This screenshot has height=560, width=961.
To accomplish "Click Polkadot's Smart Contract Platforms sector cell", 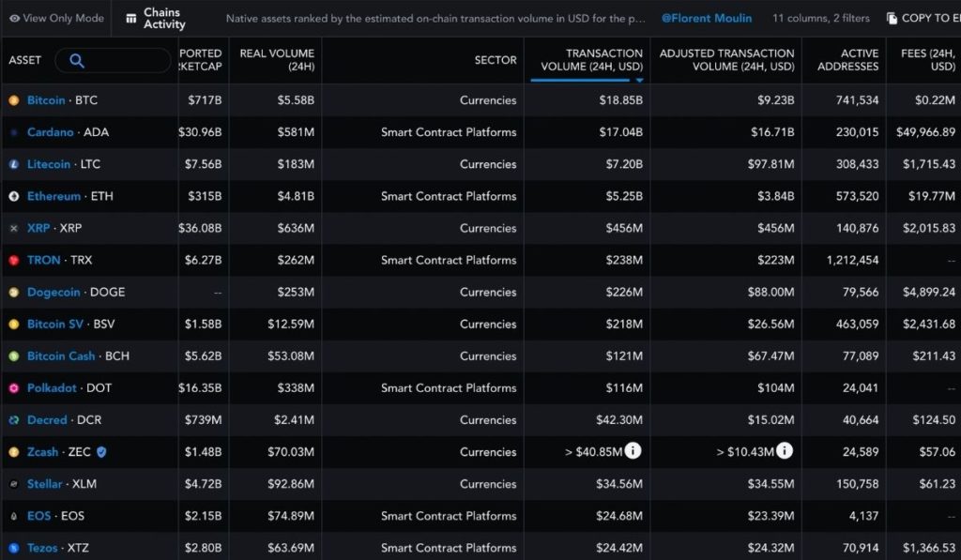I will [449, 387].
